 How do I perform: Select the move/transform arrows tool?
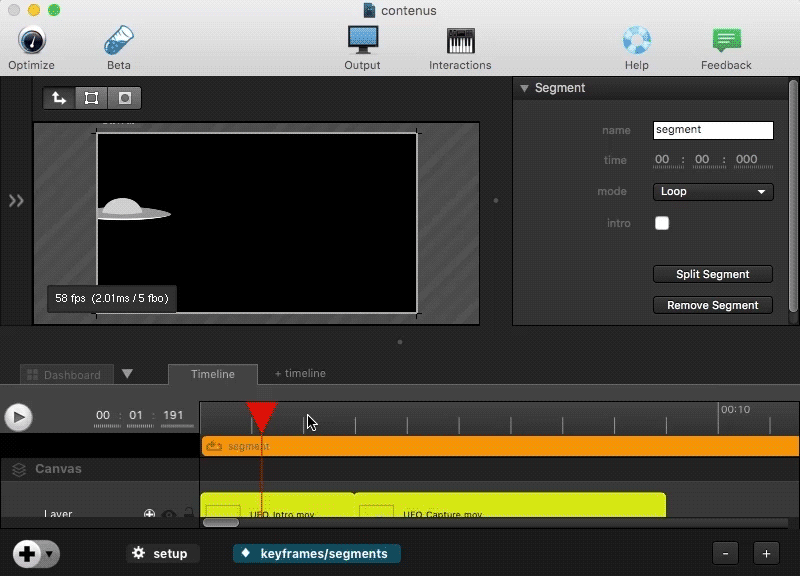59,98
